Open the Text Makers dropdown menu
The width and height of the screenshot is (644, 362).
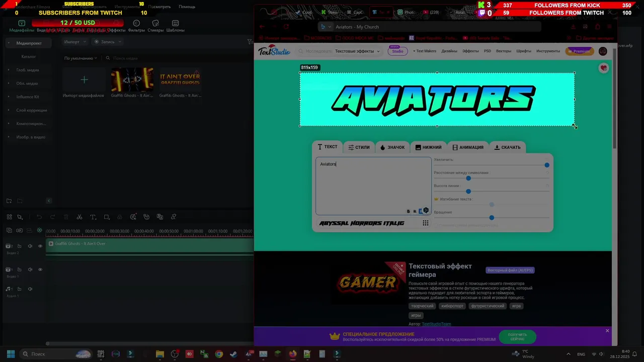[x=425, y=51]
